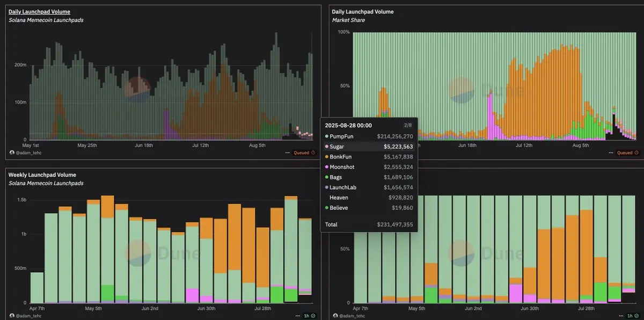Open the Weekly Launchpad Volume panel title
This screenshot has height=320, width=644.
[x=42, y=174]
